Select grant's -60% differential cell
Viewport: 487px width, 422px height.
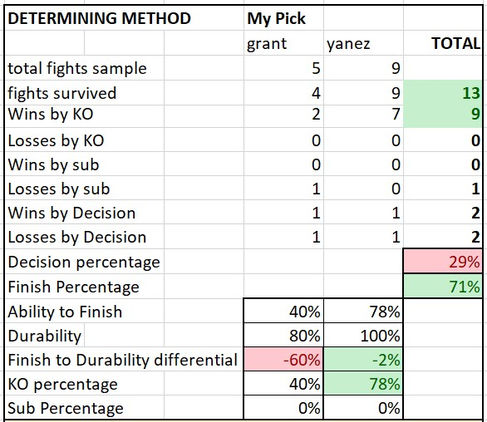coord(283,359)
